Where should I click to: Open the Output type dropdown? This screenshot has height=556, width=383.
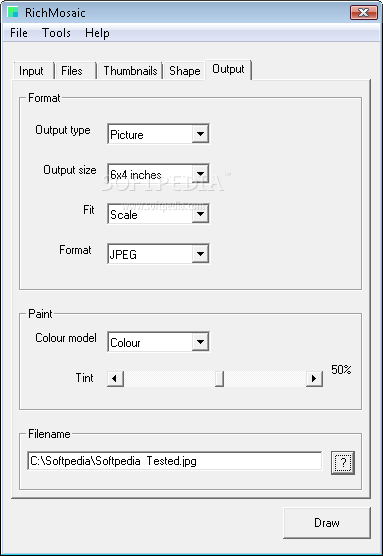pyautogui.click(x=158, y=134)
